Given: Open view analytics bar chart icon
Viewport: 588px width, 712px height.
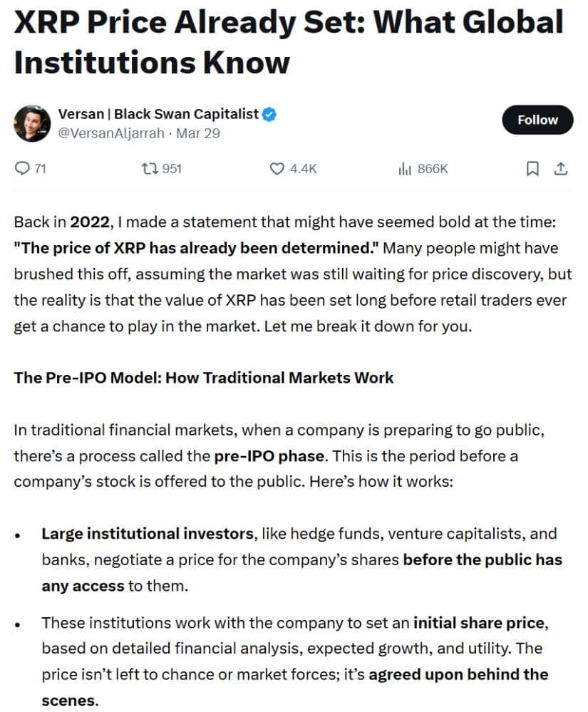Looking at the screenshot, I should point(405,168).
